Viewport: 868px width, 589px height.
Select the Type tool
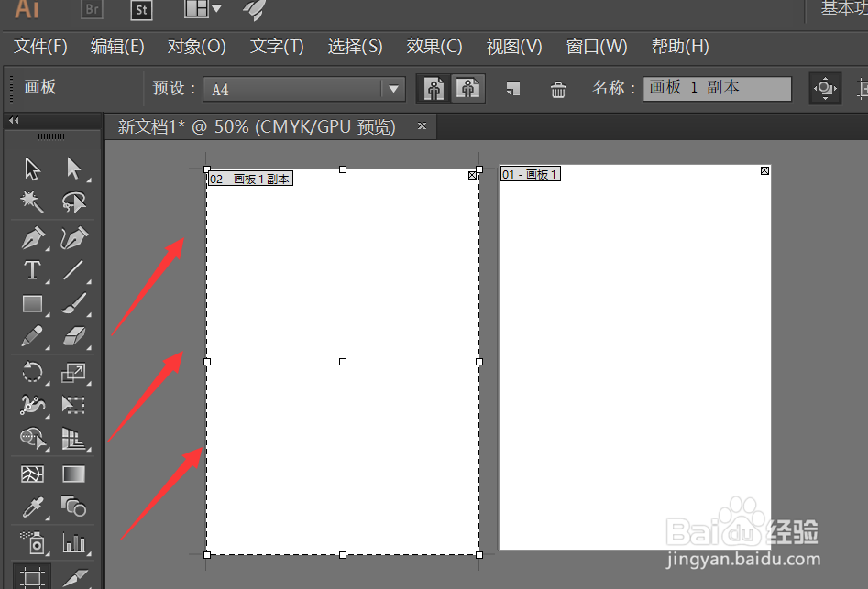click(x=32, y=270)
